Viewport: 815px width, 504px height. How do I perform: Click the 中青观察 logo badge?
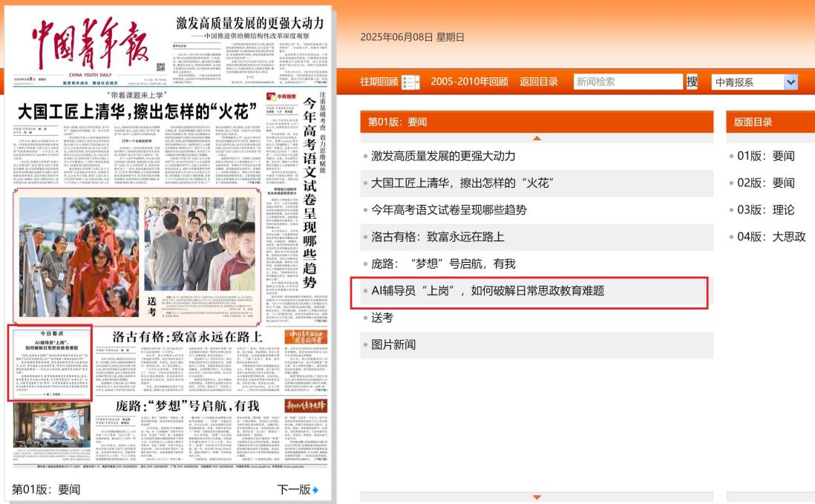[281, 96]
